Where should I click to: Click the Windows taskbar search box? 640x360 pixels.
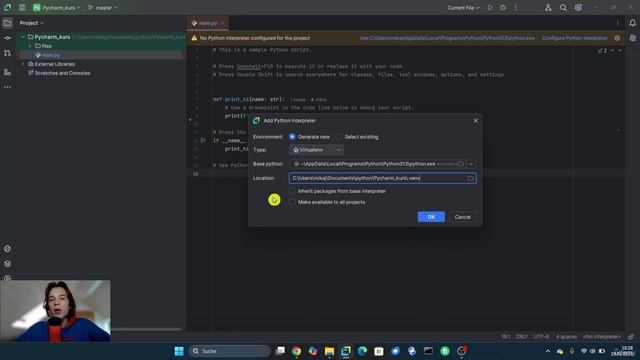tap(230, 351)
